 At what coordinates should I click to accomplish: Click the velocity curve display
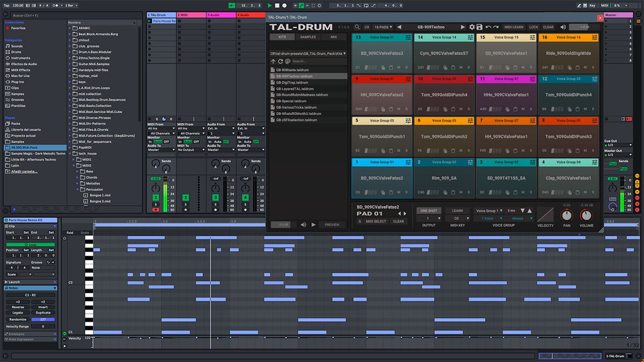pos(545,215)
